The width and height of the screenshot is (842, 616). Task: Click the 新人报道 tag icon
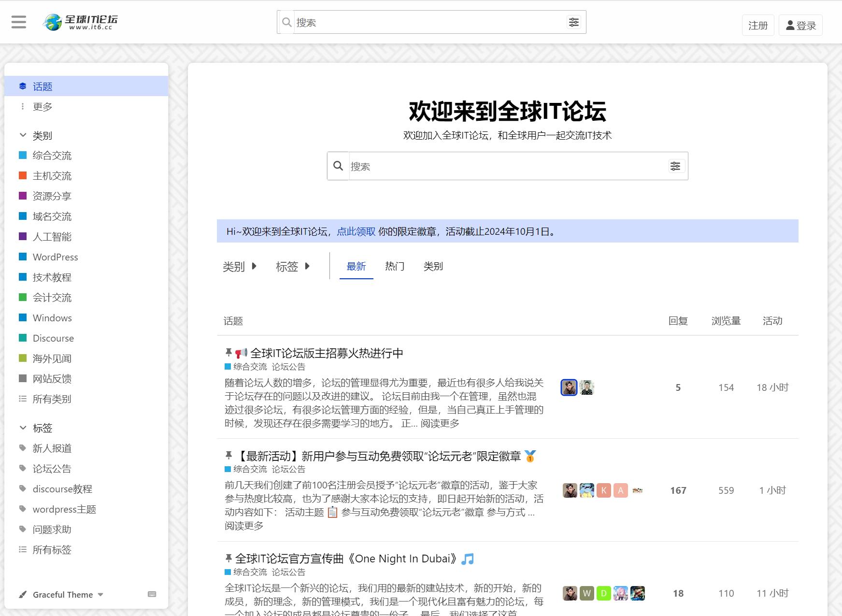point(22,448)
